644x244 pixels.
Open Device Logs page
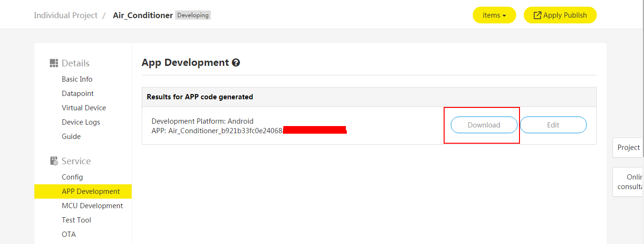pos(81,122)
